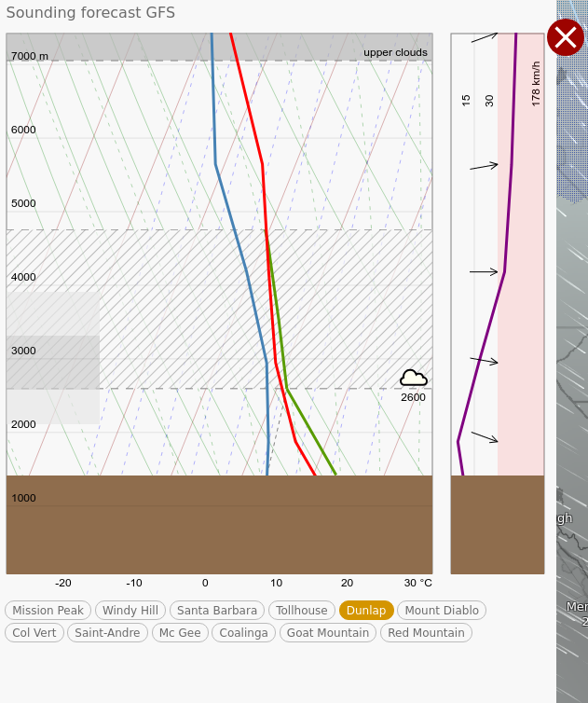588x703 pixels.
Task: Click the '2000' altitude label
Action: 23,424
